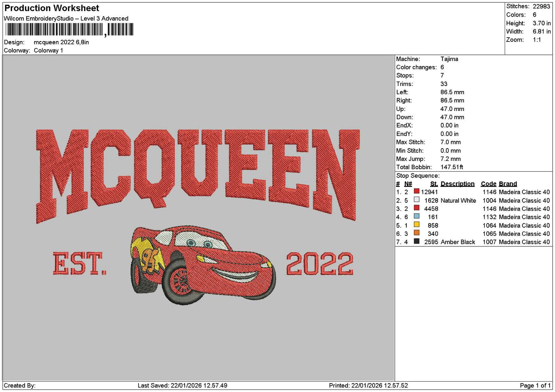Image resolution: width=555 pixels, height=392 pixels.
Task: Click the Zoom value '1:1'
Action: tap(537, 40)
